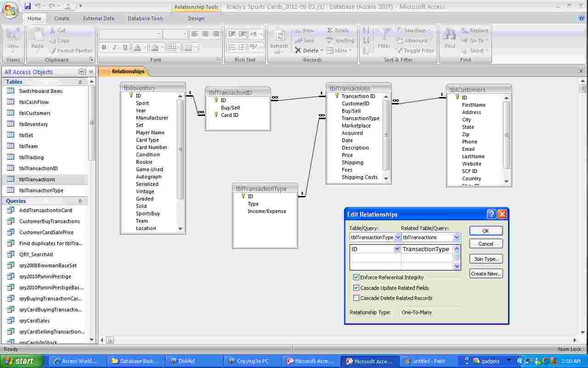Open the Create ribbon tab
588x368 pixels.
[62, 18]
